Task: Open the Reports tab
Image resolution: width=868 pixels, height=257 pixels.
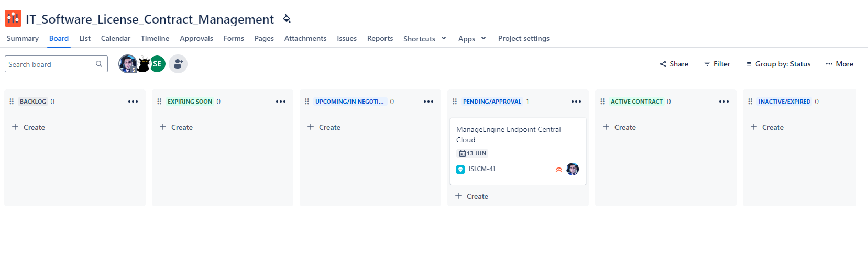Action: tap(380, 38)
